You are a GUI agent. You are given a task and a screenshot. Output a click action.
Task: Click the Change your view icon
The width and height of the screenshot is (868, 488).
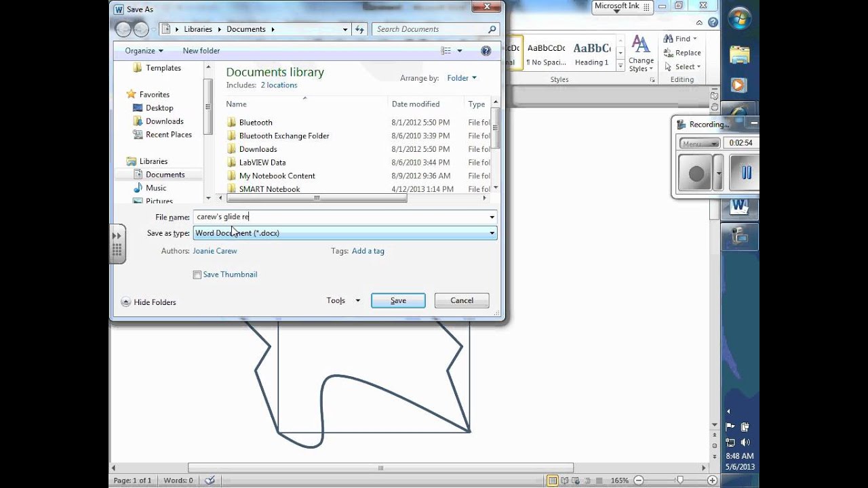[446, 51]
